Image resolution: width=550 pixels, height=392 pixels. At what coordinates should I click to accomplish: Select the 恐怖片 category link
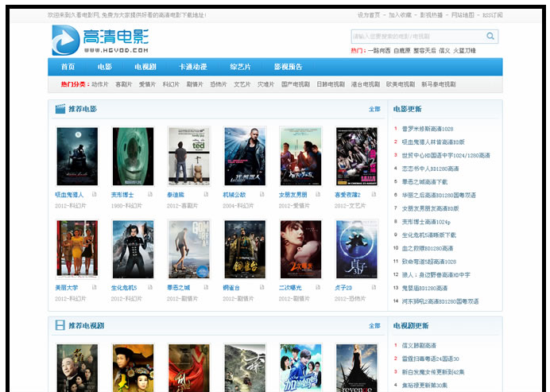[219, 84]
